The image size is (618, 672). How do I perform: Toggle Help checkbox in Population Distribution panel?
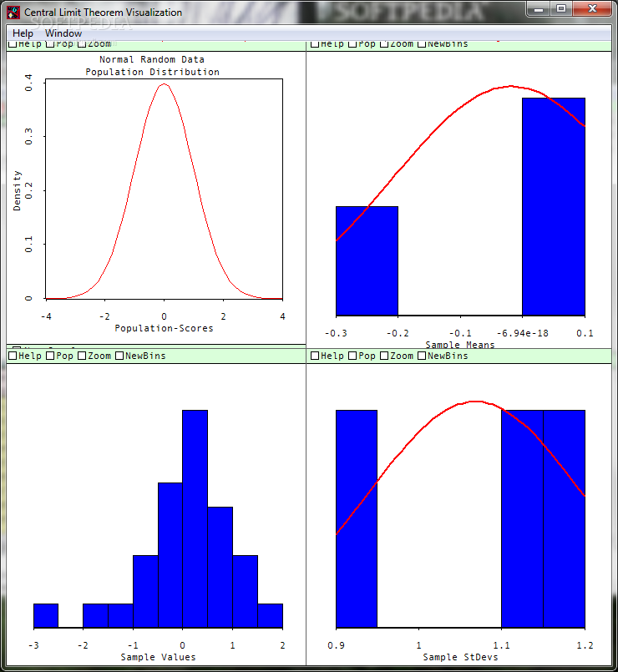[13, 43]
